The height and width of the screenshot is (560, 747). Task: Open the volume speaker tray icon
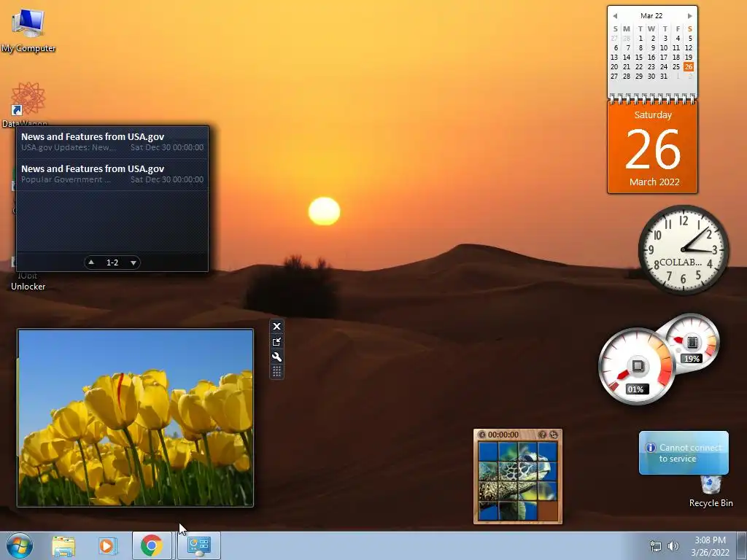click(673, 546)
